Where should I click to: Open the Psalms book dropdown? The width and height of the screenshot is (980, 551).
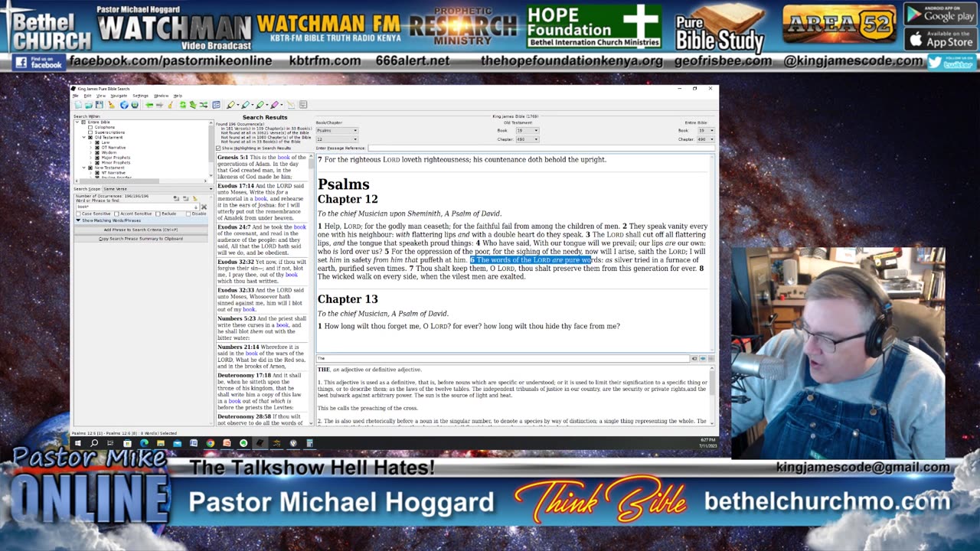337,131
